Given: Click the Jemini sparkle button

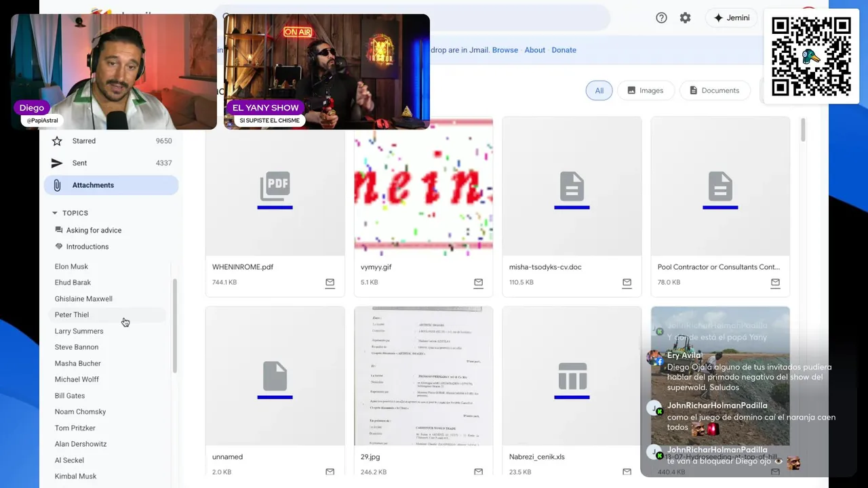Looking at the screenshot, I should click(732, 18).
